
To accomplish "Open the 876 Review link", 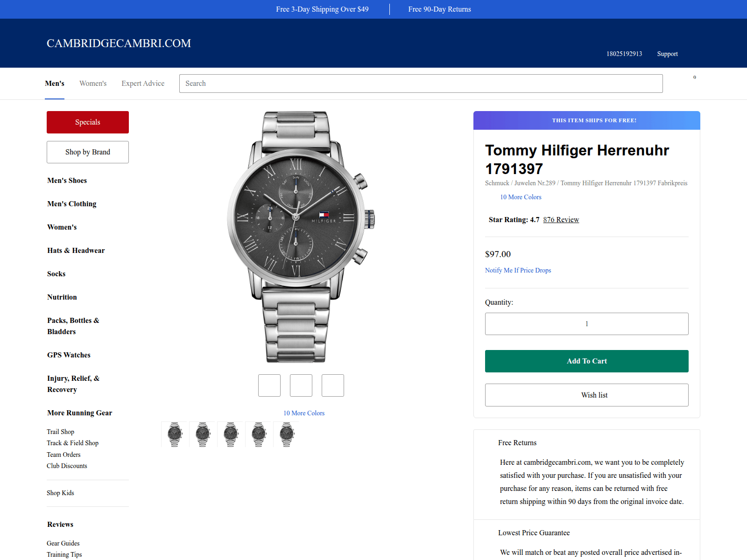I will [x=561, y=220].
